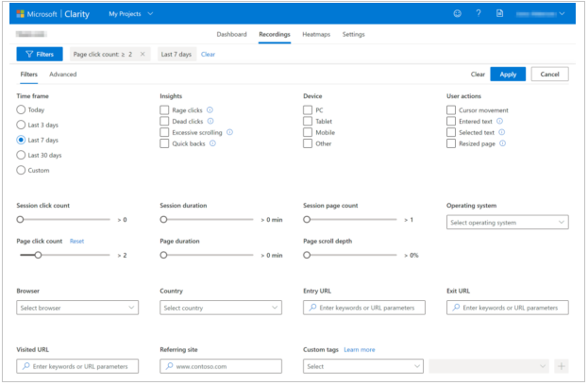Check the Other device box
The width and height of the screenshot is (588, 385).
click(308, 143)
